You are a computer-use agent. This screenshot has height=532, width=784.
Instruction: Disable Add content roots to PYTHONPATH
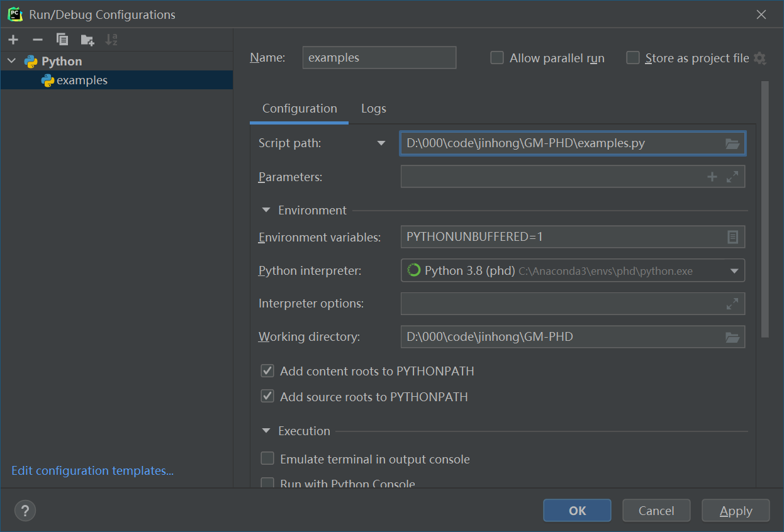tap(267, 370)
